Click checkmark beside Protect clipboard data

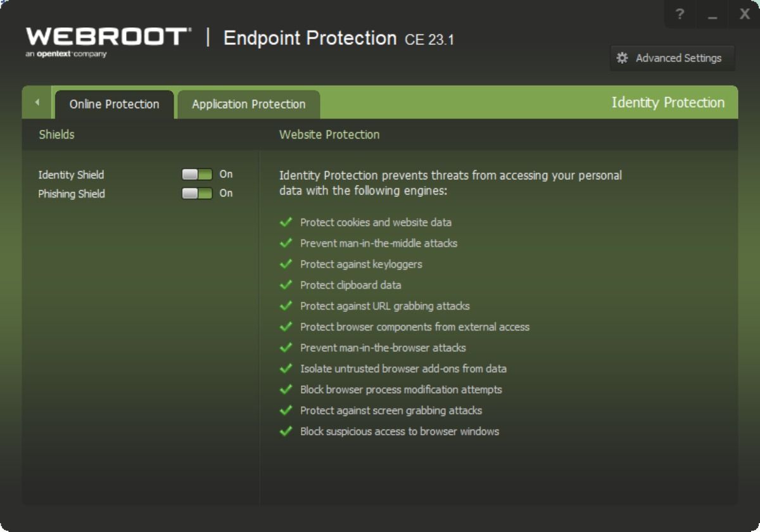pyautogui.click(x=286, y=285)
